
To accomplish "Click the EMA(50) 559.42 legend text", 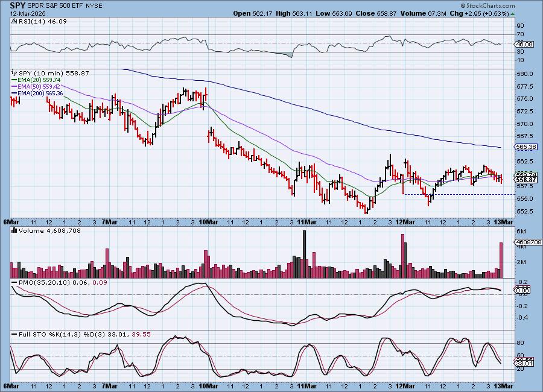I will pos(39,87).
